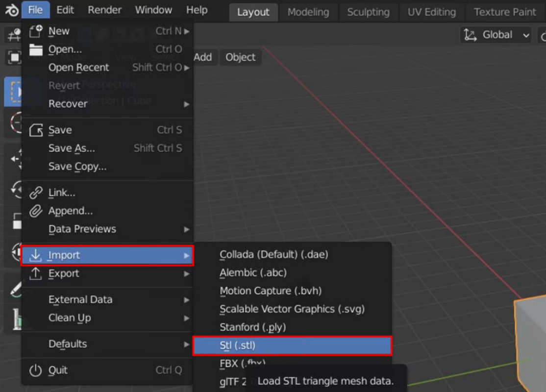Click the paperclip Append icon
This screenshot has width=546, height=392.
tap(35, 211)
